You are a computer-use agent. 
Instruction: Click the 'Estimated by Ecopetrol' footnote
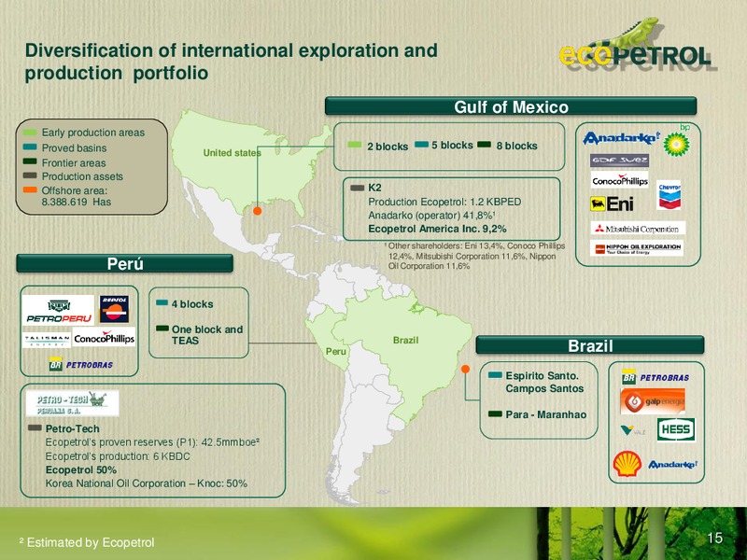point(87,542)
